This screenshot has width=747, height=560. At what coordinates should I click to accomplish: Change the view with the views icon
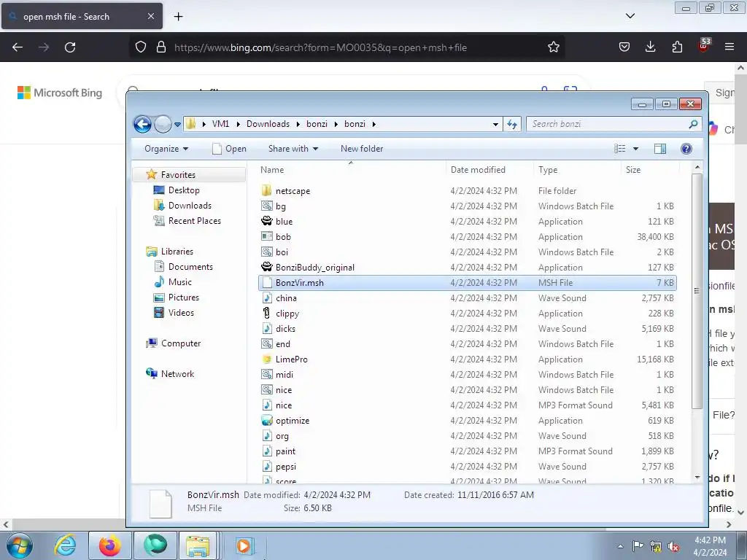click(620, 149)
